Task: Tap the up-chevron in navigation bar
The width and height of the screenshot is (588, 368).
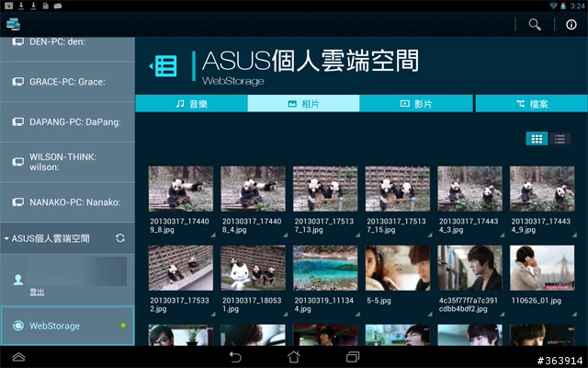Action: click(18, 357)
